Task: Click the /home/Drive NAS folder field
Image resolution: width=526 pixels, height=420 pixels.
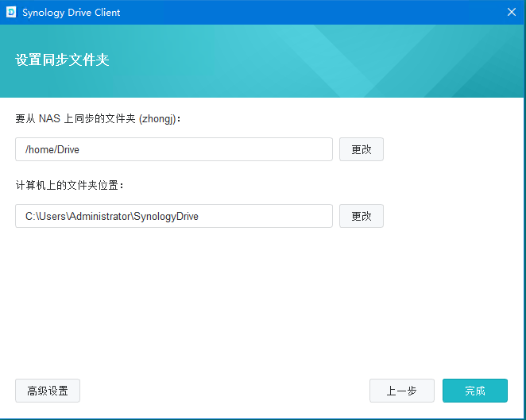Action: pyautogui.click(x=174, y=149)
